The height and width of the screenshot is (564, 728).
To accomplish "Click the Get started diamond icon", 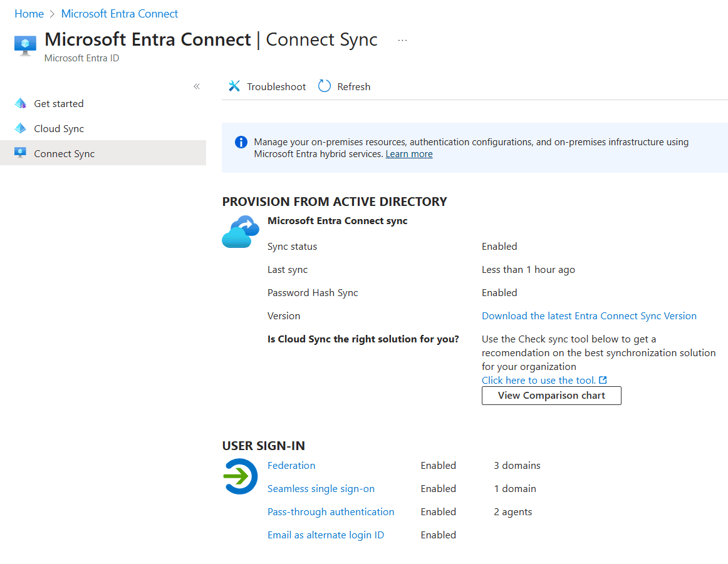I will click(21, 104).
